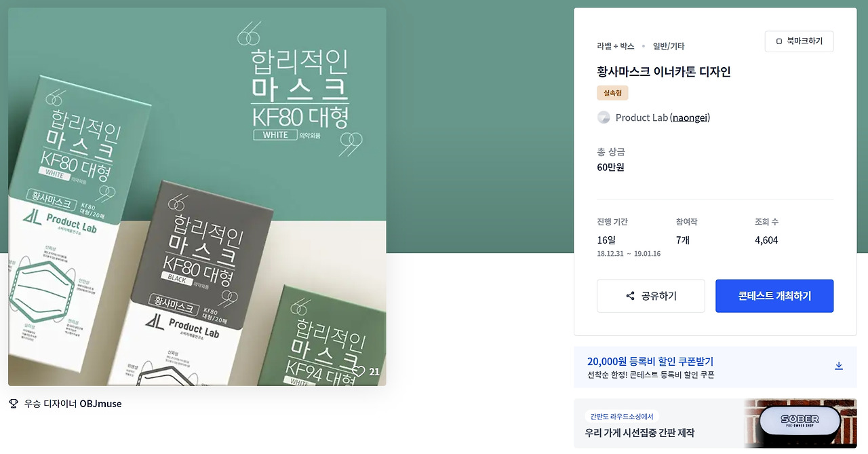Open winning designer OBJmuse profile
868x454 pixels.
tap(100, 404)
